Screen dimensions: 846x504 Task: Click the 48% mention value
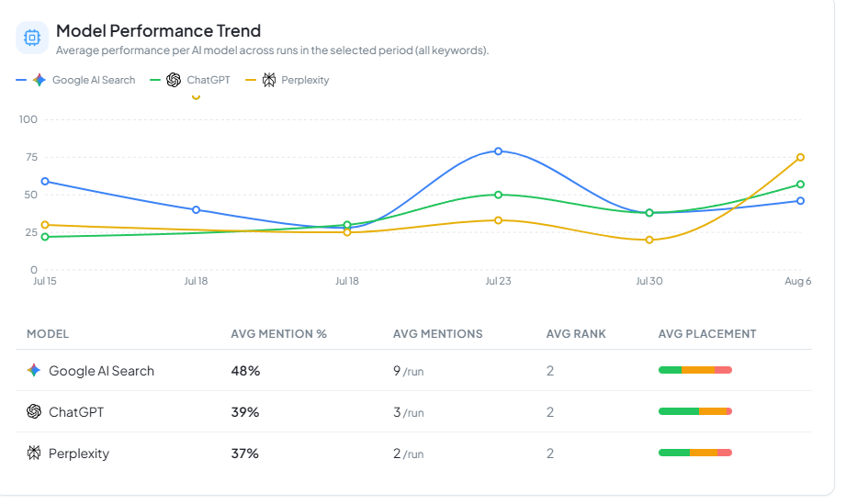[245, 371]
